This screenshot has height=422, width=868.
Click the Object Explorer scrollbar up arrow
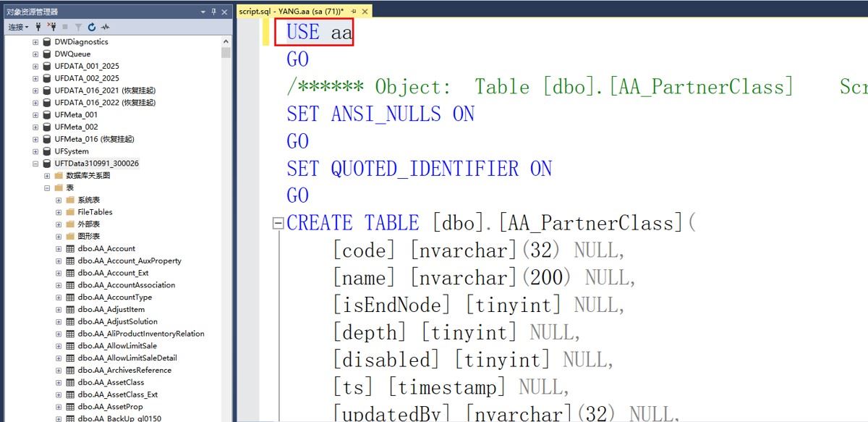226,42
